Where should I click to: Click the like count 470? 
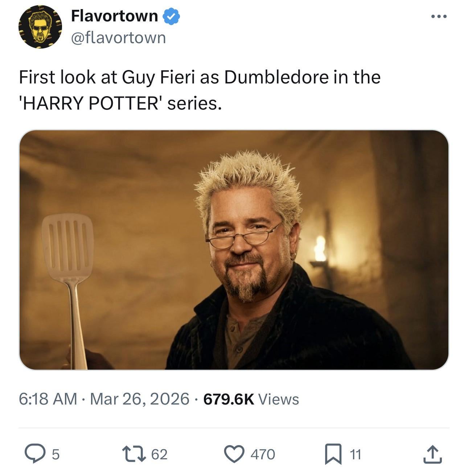[263, 454]
